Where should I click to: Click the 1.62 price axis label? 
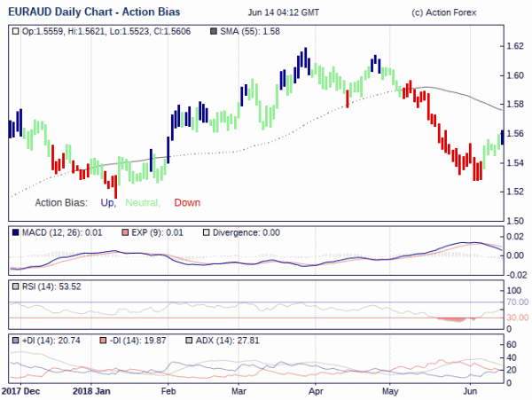click(x=515, y=46)
